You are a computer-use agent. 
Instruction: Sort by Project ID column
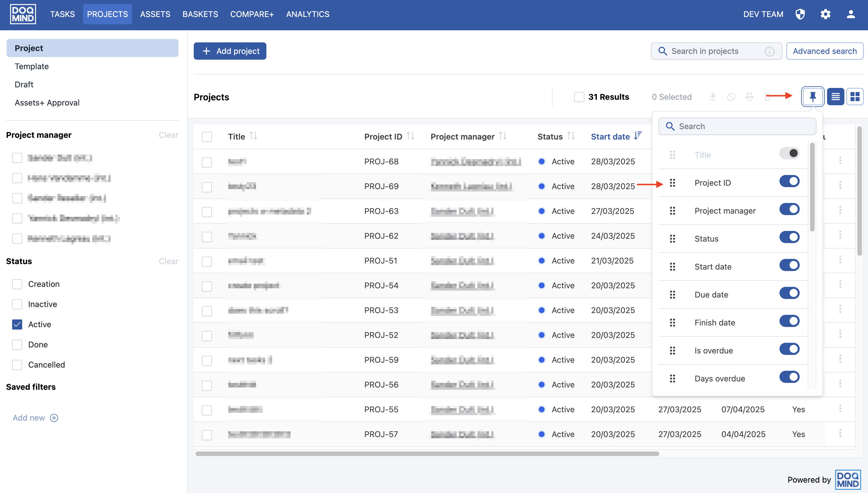(x=410, y=136)
